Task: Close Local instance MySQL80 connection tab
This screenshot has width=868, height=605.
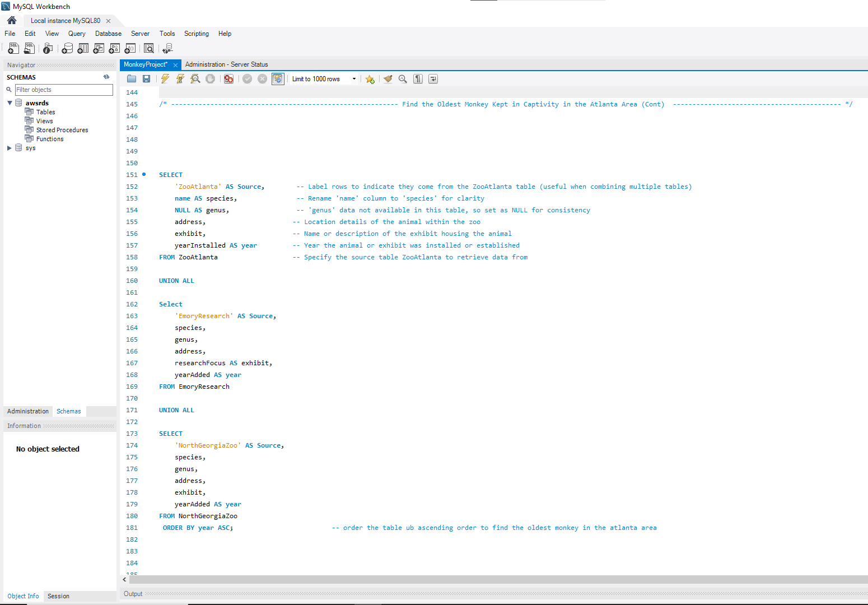Action: pos(109,21)
